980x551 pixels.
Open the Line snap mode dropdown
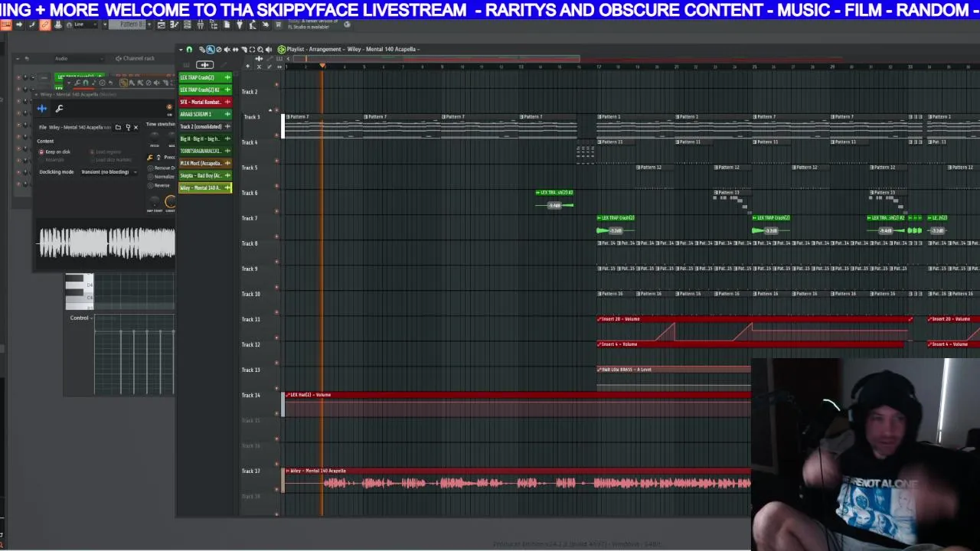click(x=84, y=25)
